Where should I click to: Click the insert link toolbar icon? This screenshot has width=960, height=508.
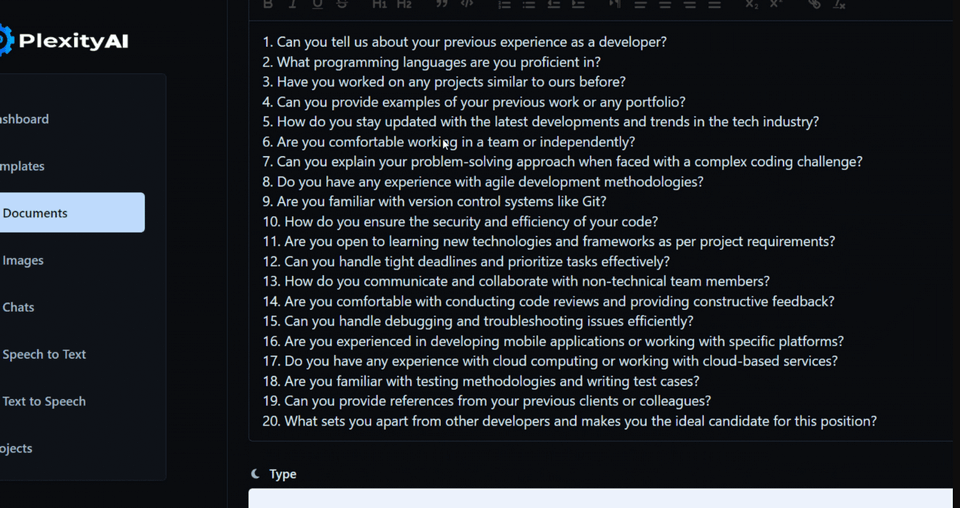[x=814, y=4]
